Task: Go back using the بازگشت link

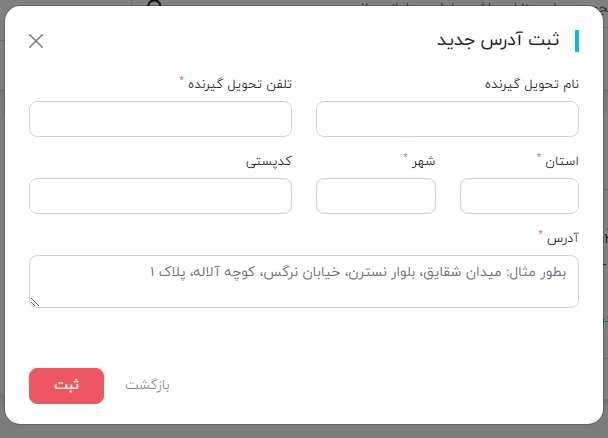Action: (x=147, y=385)
